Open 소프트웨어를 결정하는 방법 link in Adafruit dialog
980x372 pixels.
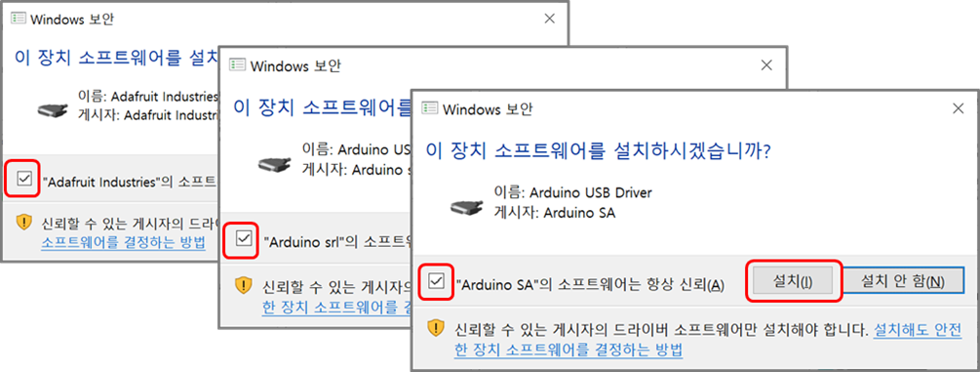[123, 243]
